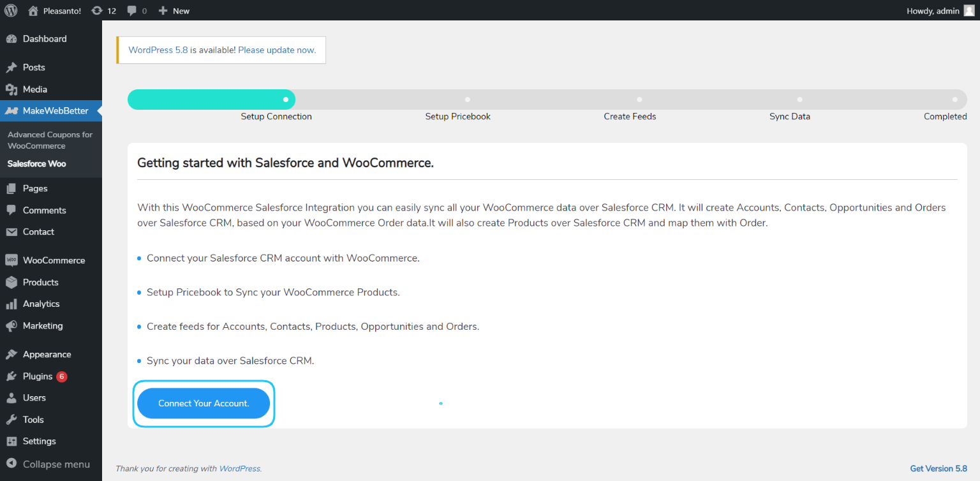Open the Pages menu label
This screenshot has height=481, width=980.
point(35,188)
